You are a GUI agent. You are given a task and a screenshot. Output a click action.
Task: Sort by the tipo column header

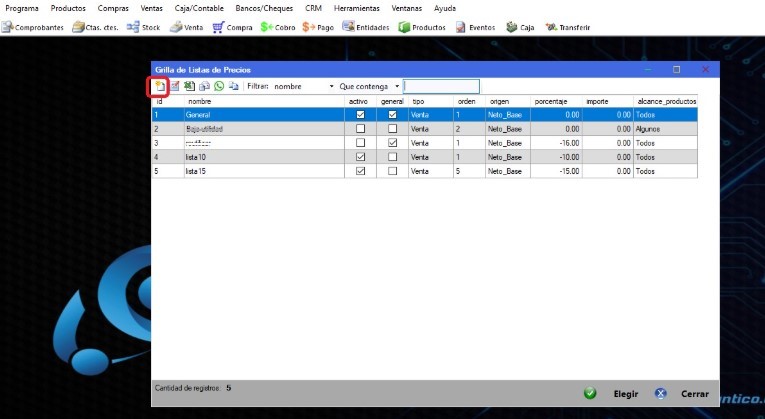pyautogui.click(x=431, y=101)
